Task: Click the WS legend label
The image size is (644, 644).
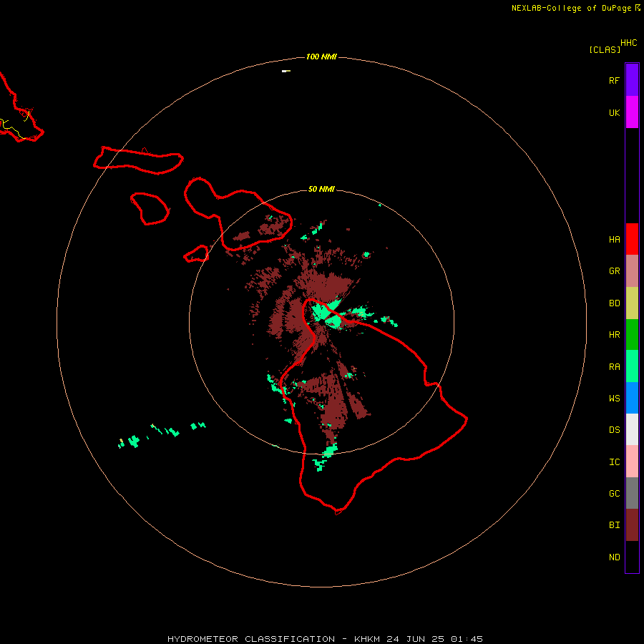Action: coord(614,399)
